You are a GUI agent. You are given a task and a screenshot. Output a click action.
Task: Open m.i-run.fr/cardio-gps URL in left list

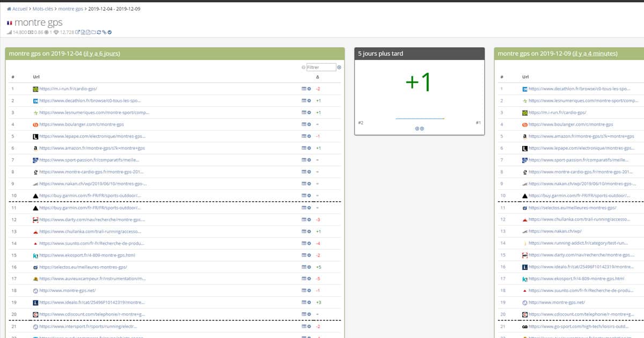click(68, 89)
